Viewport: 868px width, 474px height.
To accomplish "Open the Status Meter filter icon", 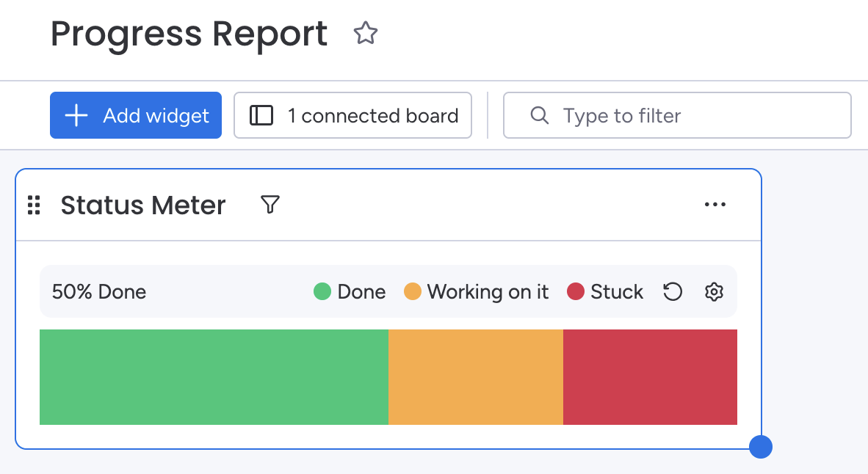I will pos(270,205).
